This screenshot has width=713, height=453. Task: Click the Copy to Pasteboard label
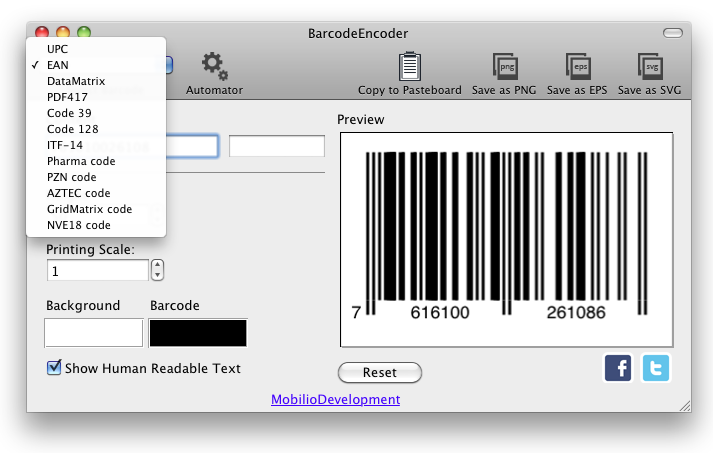tap(410, 90)
